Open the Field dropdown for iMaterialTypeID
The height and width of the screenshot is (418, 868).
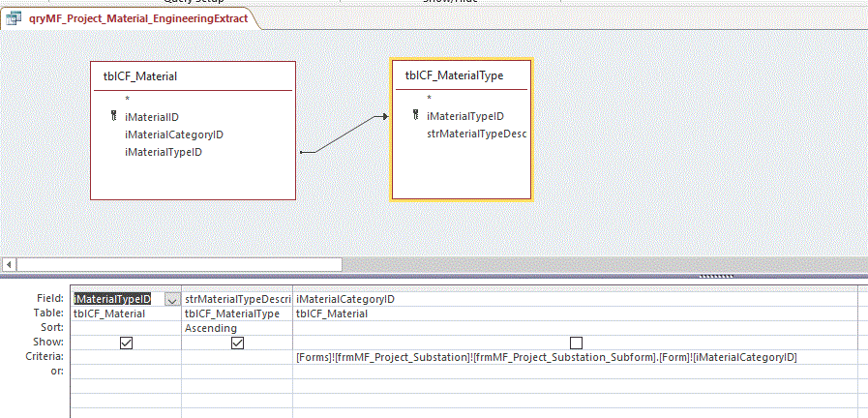pos(171,299)
